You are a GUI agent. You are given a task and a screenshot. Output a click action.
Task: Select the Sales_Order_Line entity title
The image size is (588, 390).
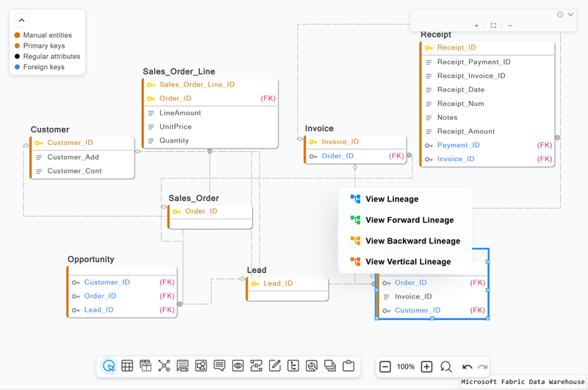point(179,71)
